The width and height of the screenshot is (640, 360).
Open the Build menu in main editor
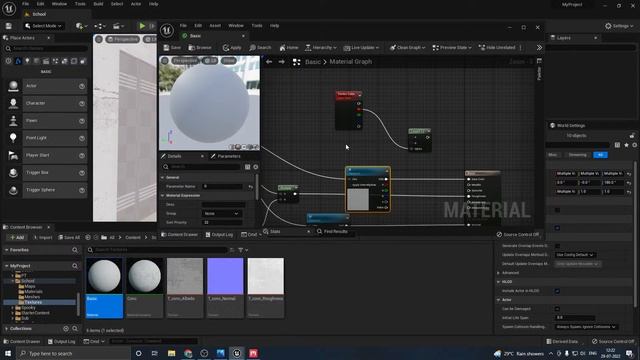[x=98, y=4]
